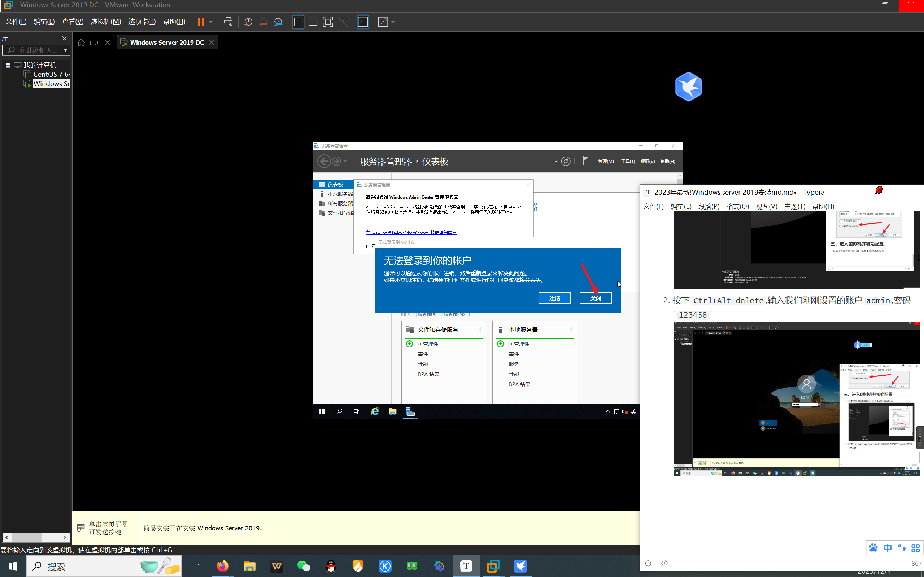Open the notifications flag in Server Manager

click(x=585, y=161)
